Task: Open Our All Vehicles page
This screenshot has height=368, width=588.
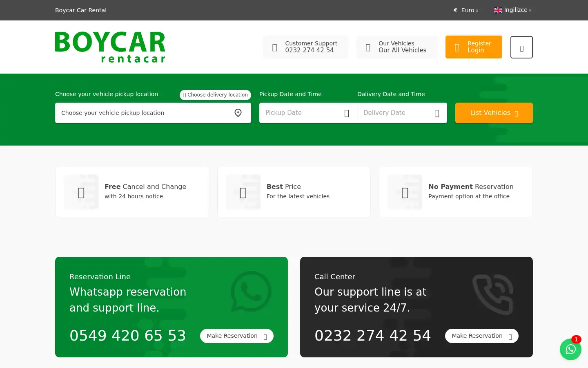Action: [397, 47]
